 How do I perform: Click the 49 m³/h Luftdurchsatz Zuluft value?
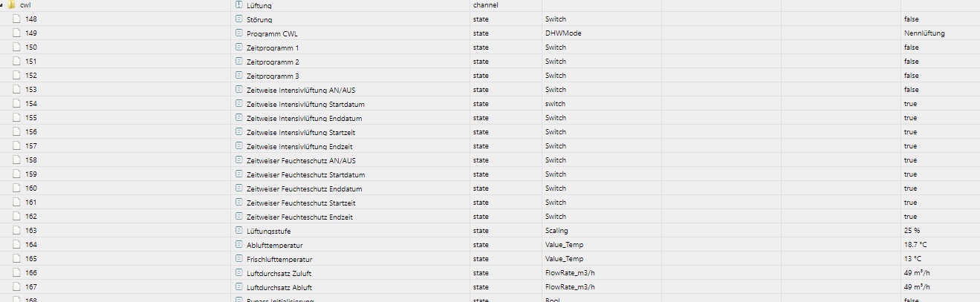coord(917,272)
